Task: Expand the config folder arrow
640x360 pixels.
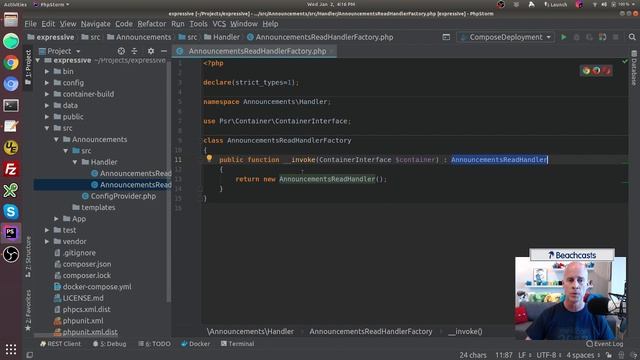Action: [47, 83]
